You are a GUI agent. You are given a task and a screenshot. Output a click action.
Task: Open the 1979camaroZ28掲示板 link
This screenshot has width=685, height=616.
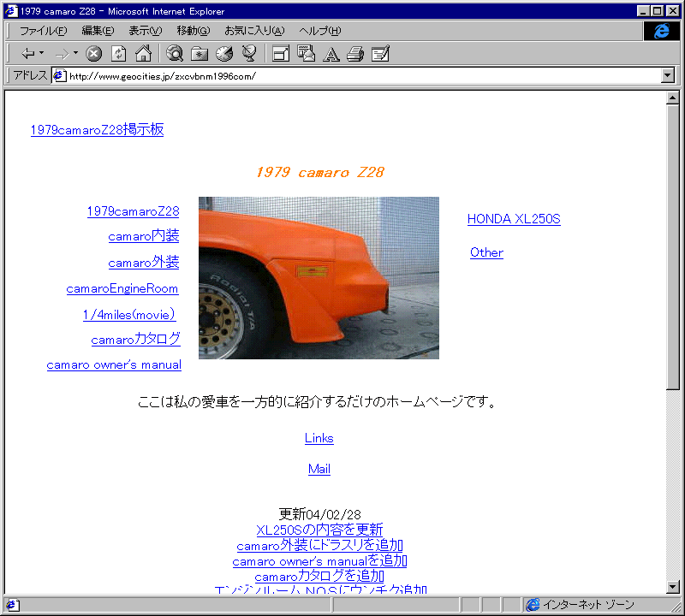pyautogui.click(x=97, y=130)
